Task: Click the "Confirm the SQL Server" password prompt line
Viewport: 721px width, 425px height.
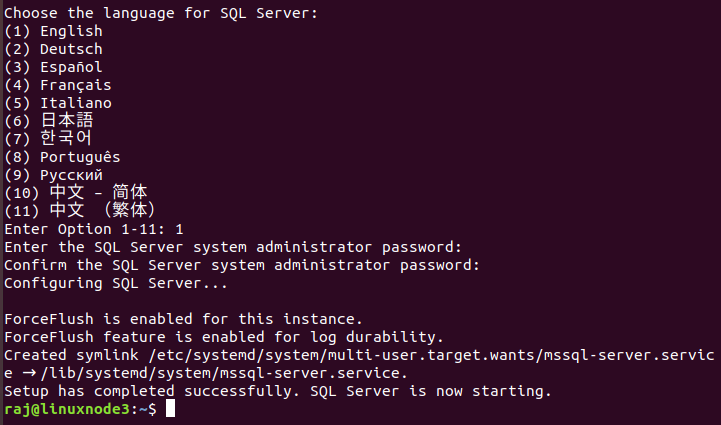Action: [x=242, y=265]
